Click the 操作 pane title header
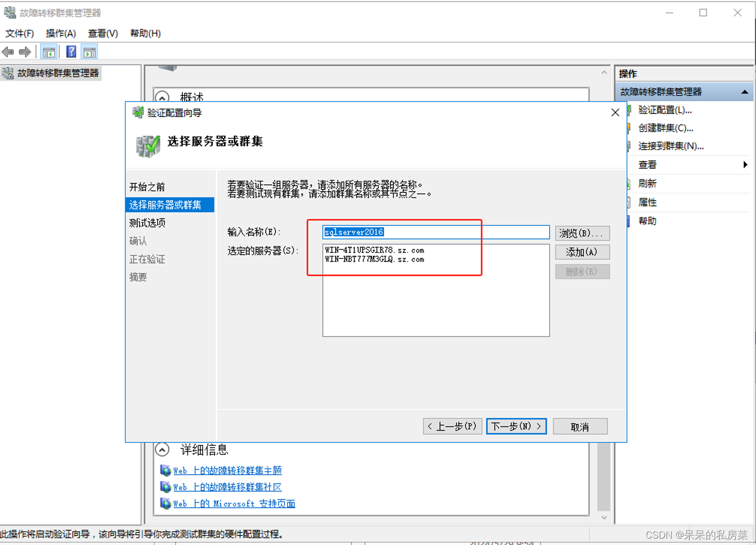The image size is (756, 545). (x=684, y=74)
